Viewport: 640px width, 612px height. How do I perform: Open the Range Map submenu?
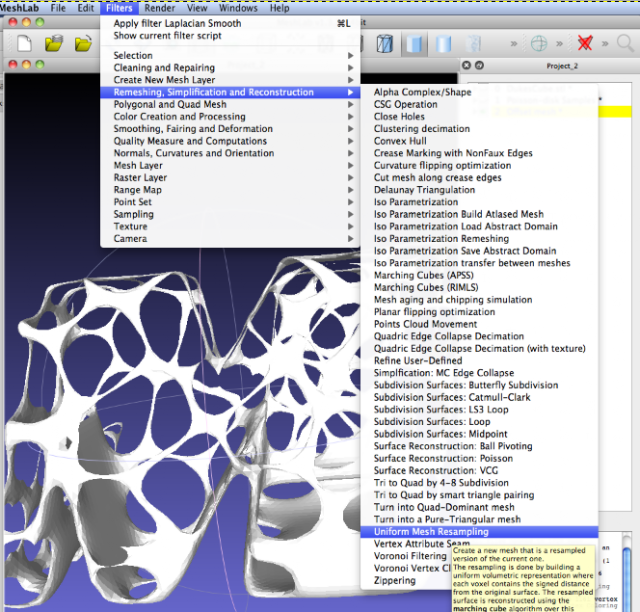point(230,190)
